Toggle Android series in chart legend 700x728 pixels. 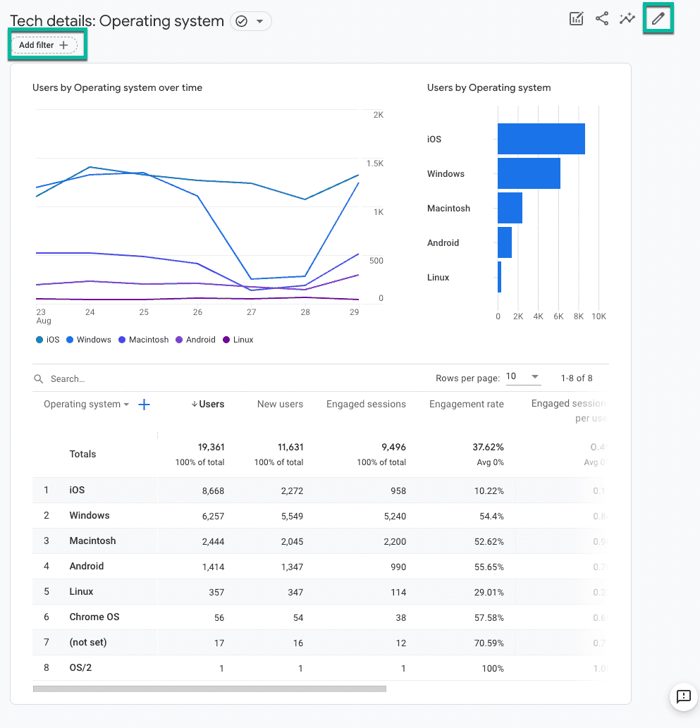click(x=195, y=340)
